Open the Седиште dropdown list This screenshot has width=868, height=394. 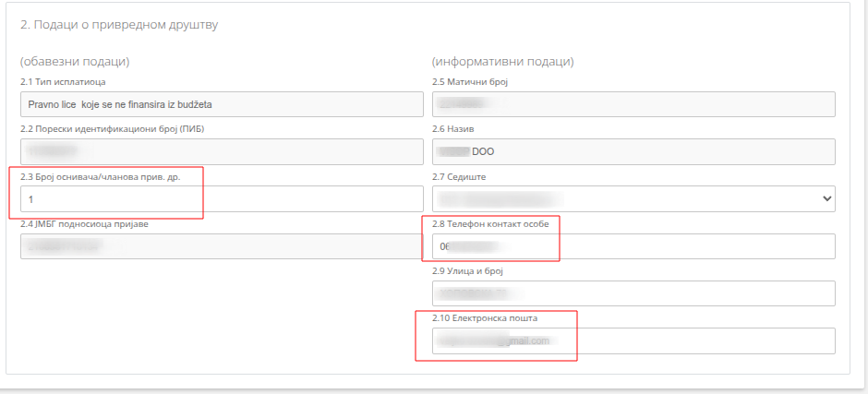coord(633,198)
